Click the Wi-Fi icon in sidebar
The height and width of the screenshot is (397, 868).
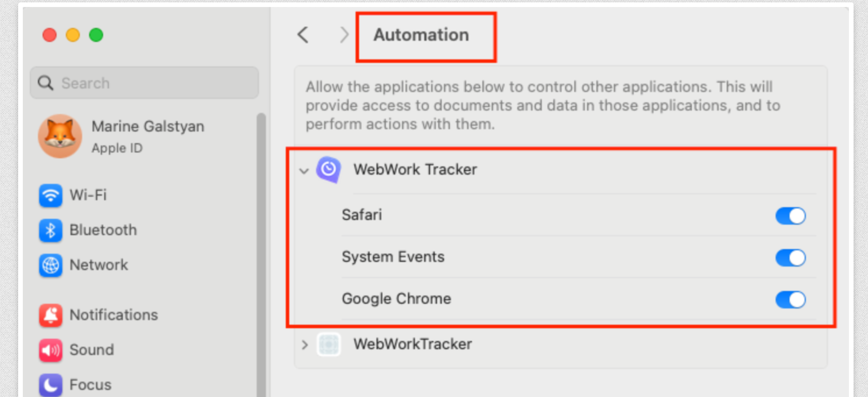point(50,195)
